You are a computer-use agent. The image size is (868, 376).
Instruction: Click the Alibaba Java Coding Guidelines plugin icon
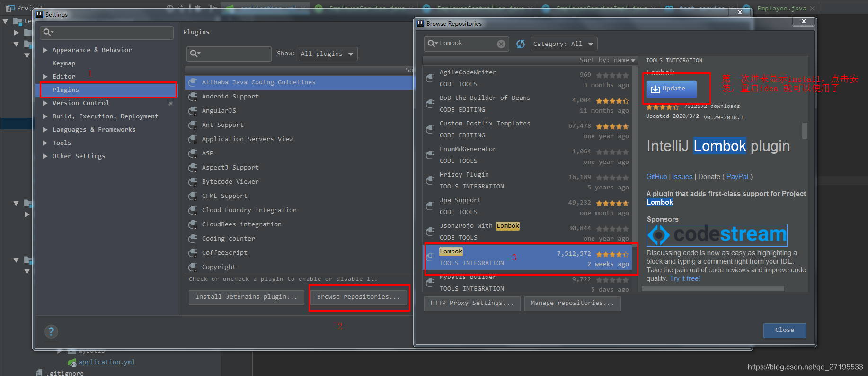coord(193,82)
